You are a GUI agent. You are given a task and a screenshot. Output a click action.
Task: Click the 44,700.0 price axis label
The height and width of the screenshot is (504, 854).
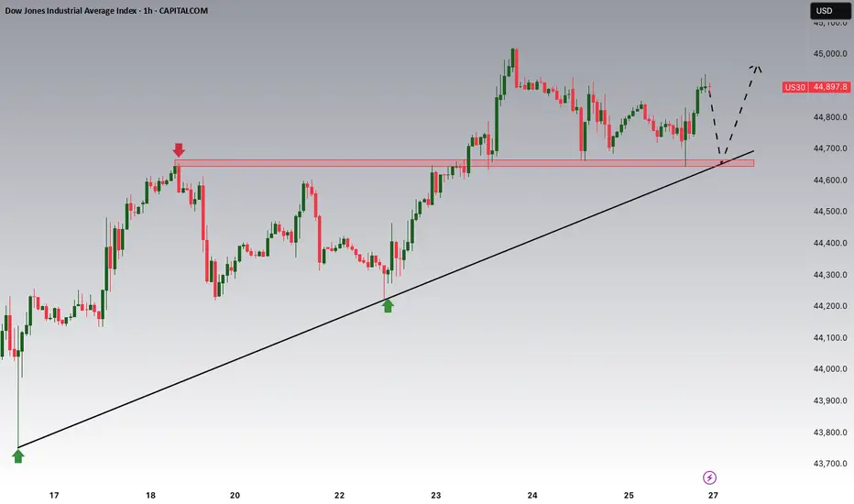pos(830,148)
